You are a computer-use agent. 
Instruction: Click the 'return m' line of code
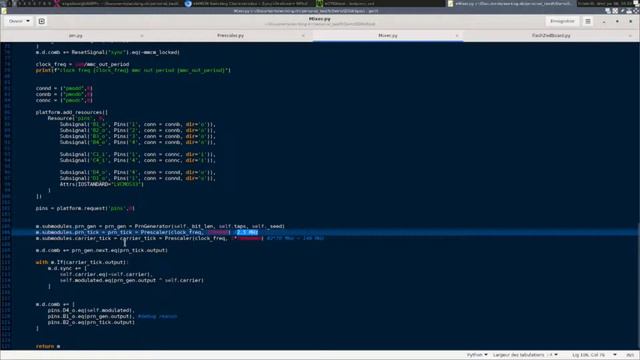pos(48,347)
